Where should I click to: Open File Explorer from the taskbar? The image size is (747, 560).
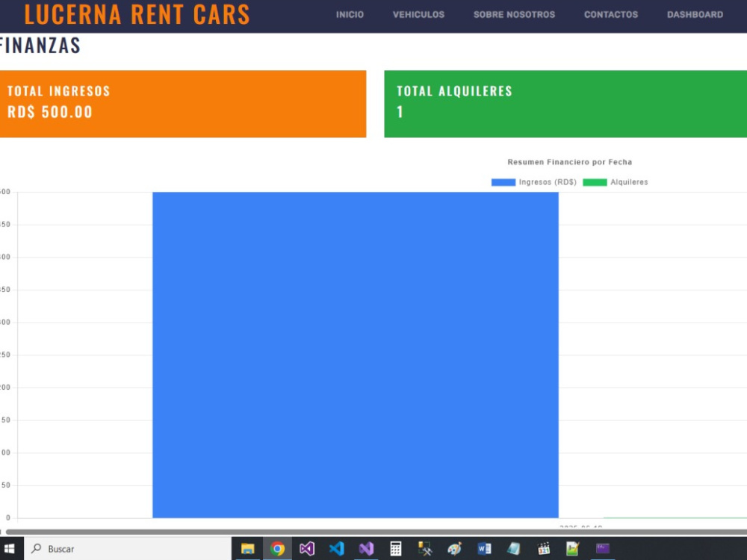(x=247, y=549)
